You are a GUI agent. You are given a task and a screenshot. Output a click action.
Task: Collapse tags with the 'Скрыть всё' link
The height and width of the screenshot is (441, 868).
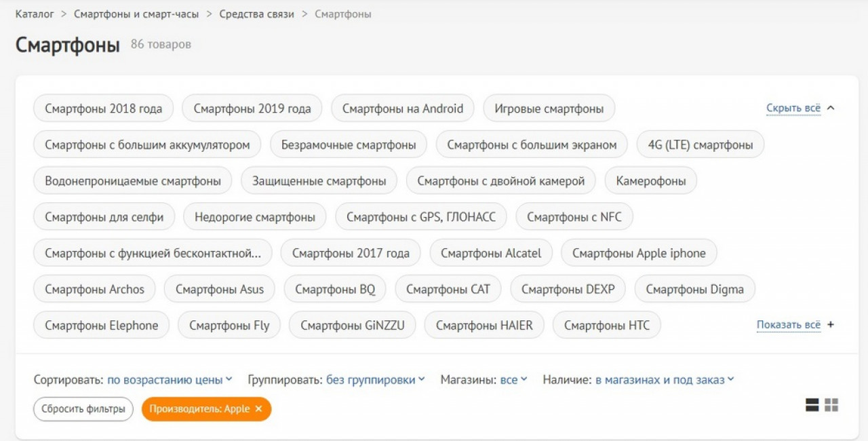pyautogui.click(x=793, y=108)
